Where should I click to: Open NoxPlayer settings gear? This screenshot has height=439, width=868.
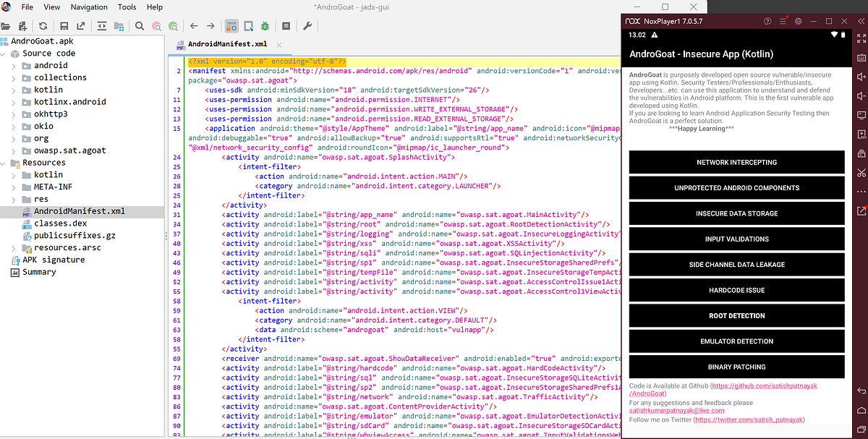point(798,21)
